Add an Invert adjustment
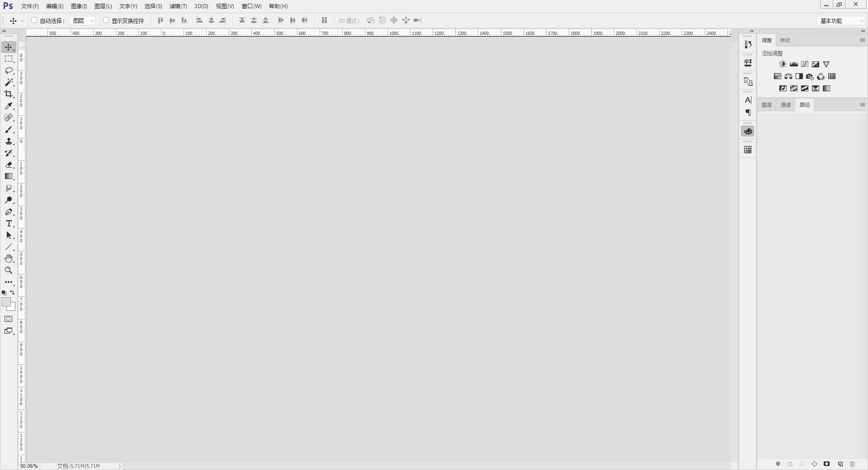Image resolution: width=868 pixels, height=470 pixels. coord(783,89)
